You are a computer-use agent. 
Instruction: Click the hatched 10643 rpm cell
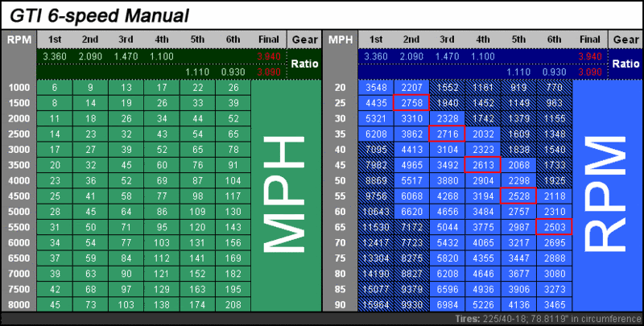coord(376,212)
